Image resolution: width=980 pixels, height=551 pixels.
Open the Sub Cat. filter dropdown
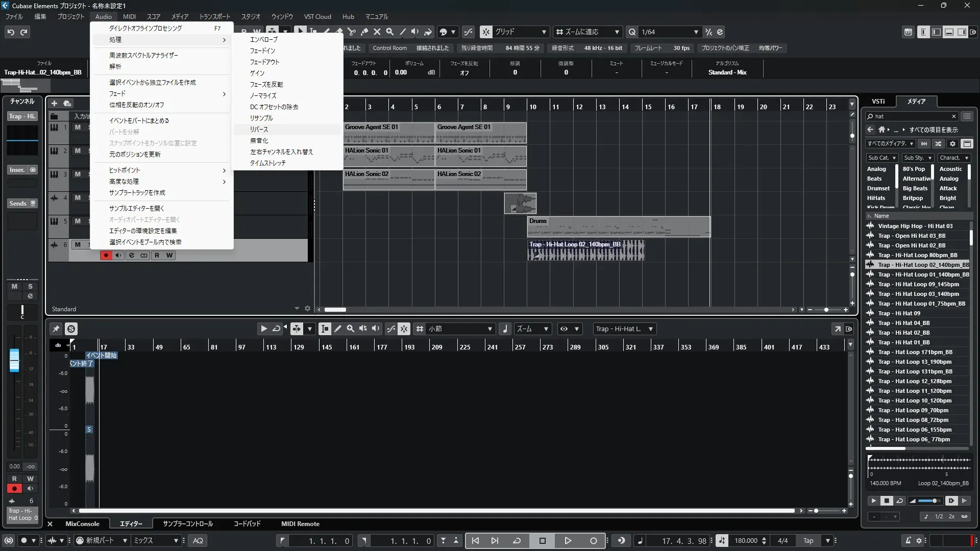coord(881,158)
